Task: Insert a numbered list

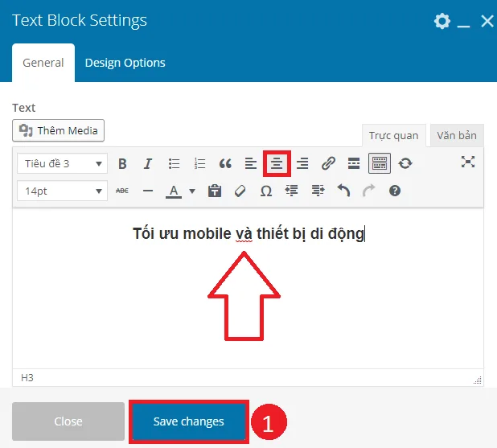Action: pyautogui.click(x=200, y=163)
